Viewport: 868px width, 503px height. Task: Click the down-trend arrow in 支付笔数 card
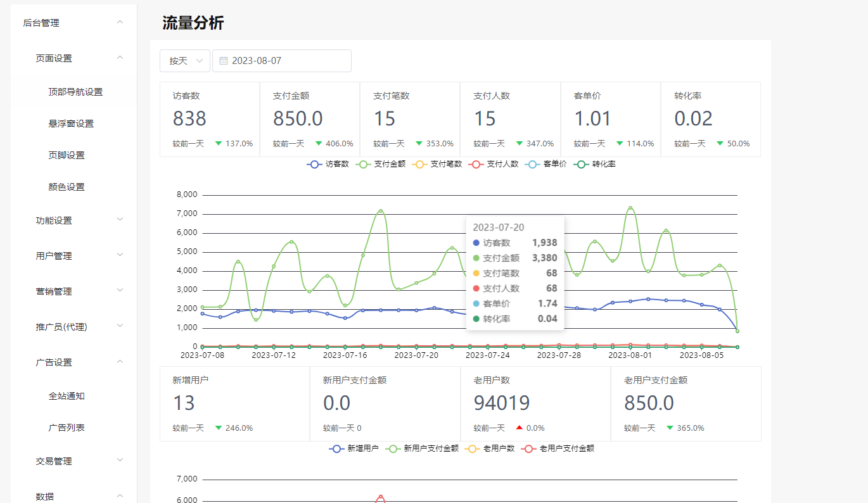(419, 143)
